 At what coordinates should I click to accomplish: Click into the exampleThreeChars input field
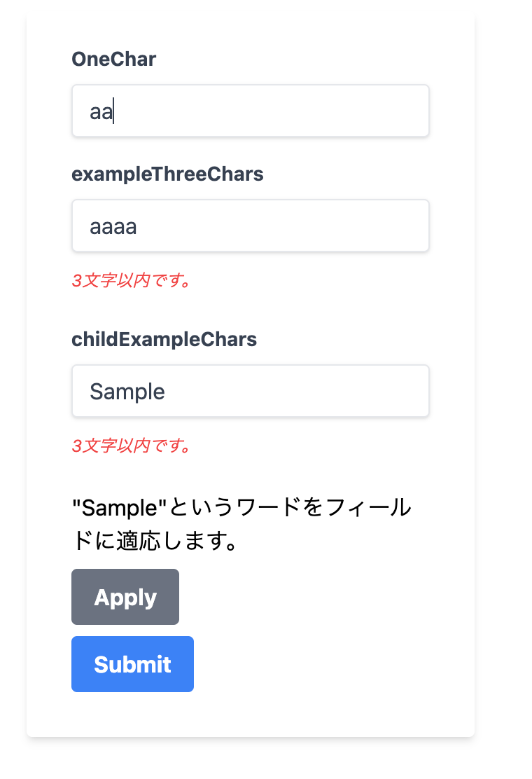250,226
